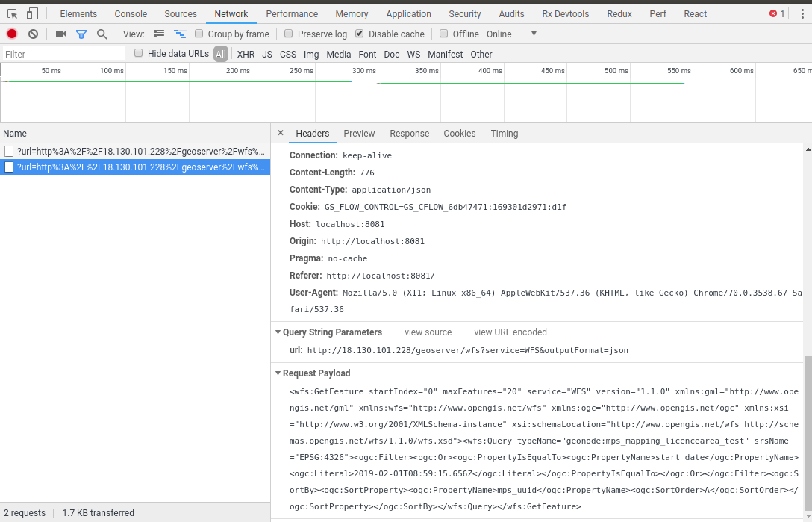Open the Performance panel
812x522 pixels.
(x=292, y=13)
